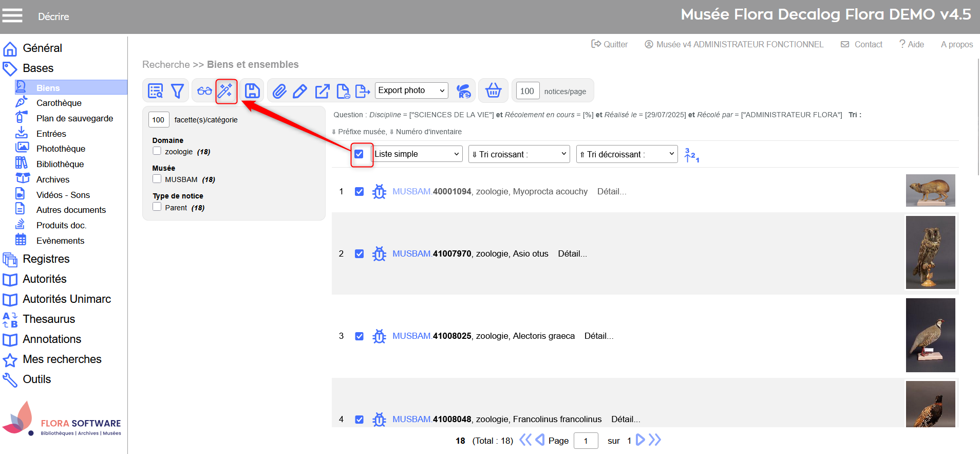
Task: Toggle the select-all checkbox above the list
Action: click(x=359, y=154)
